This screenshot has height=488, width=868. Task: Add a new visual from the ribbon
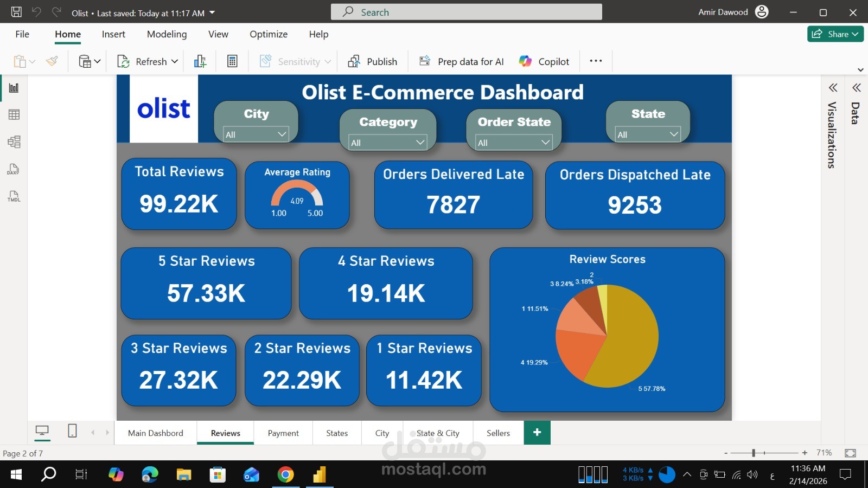coord(200,61)
